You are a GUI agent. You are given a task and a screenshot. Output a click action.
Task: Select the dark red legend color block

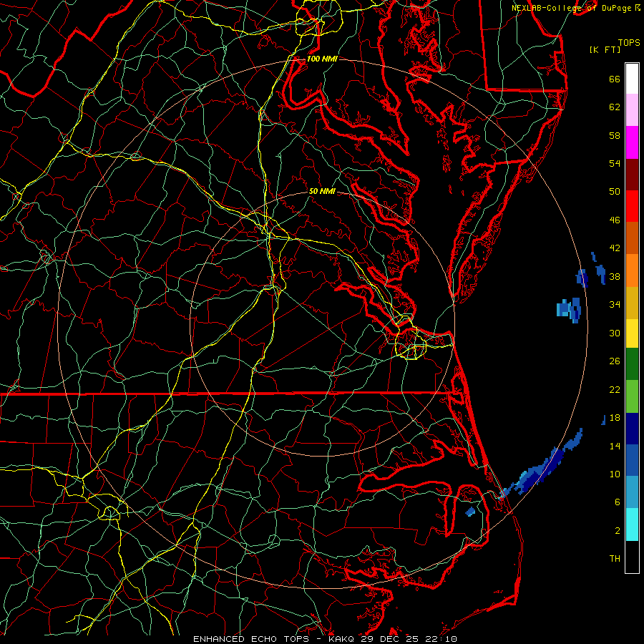tap(632, 175)
